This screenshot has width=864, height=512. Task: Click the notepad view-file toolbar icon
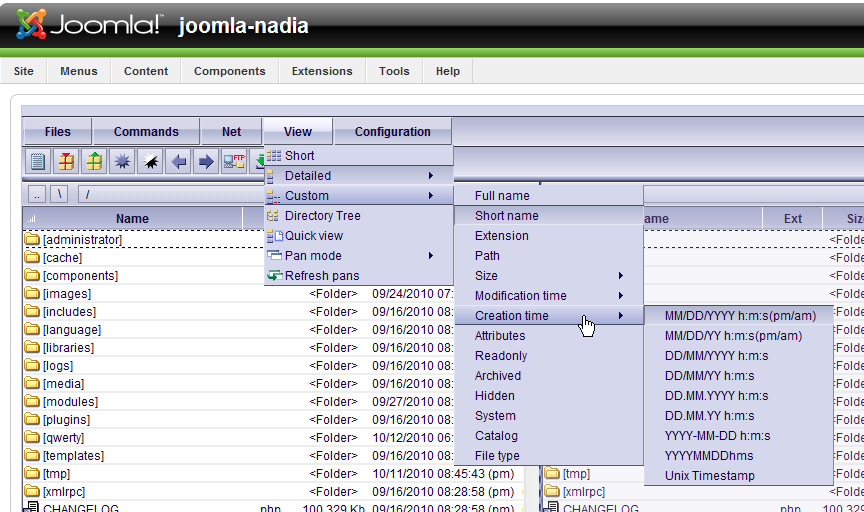[37, 161]
